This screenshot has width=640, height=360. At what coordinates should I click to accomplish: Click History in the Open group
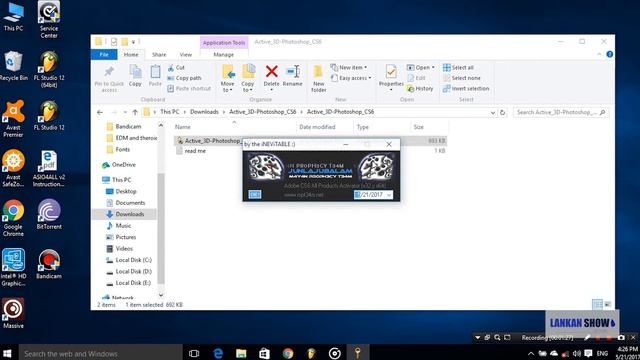tap(420, 88)
